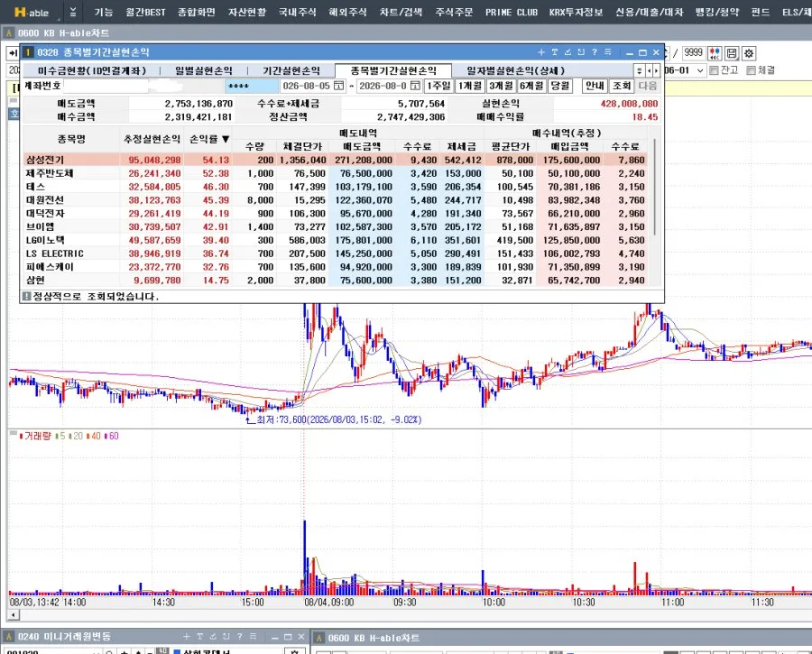812x654 pixels.
Task: Open the 국내주식 menu
Action: point(297,12)
